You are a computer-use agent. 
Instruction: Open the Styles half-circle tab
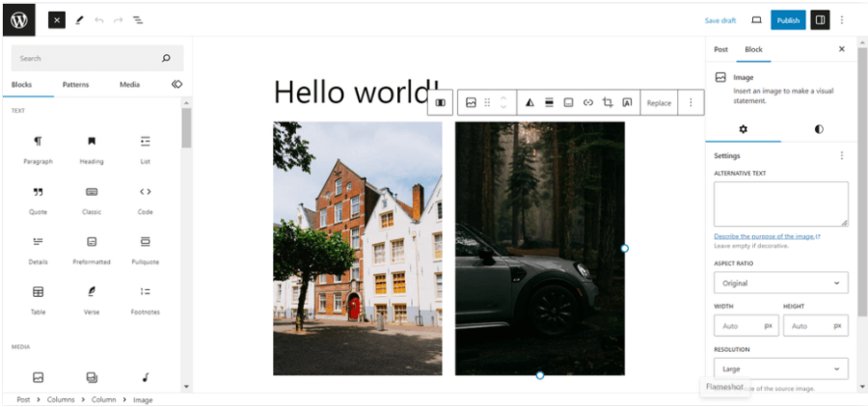(819, 129)
